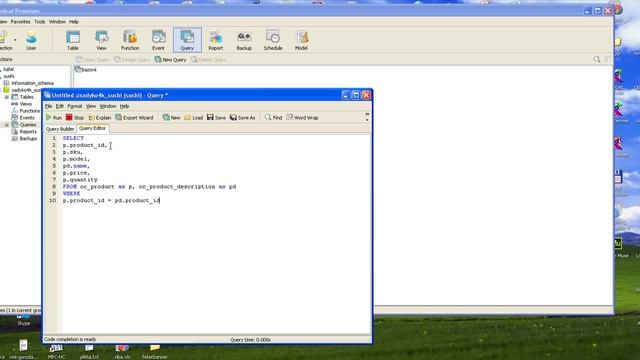This screenshot has width=640, height=360.
Task: Select the kafel connection in tree
Action: (x=8, y=69)
